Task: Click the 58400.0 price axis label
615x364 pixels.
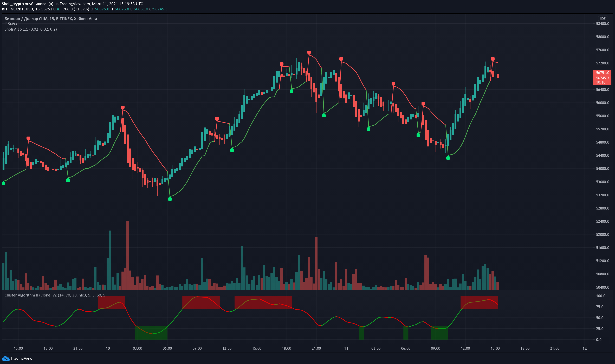Action: pos(603,24)
